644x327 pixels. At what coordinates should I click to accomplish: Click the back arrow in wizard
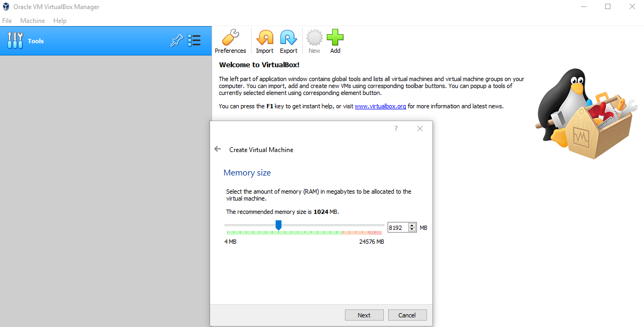218,149
